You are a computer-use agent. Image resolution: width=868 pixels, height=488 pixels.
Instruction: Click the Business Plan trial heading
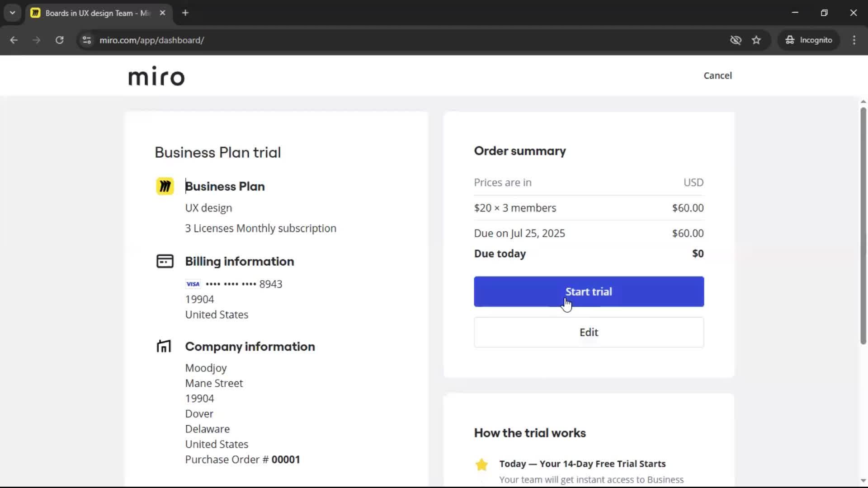(x=217, y=153)
